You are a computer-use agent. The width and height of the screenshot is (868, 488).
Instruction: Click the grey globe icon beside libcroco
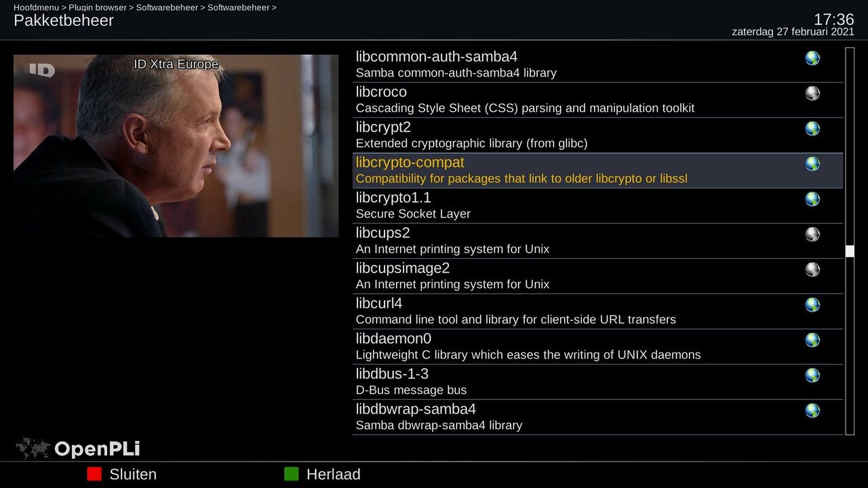(812, 94)
